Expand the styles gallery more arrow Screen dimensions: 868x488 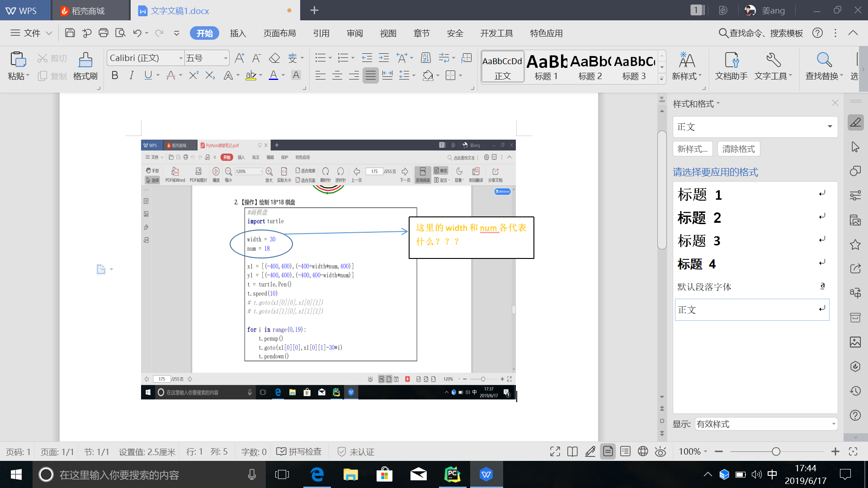662,79
